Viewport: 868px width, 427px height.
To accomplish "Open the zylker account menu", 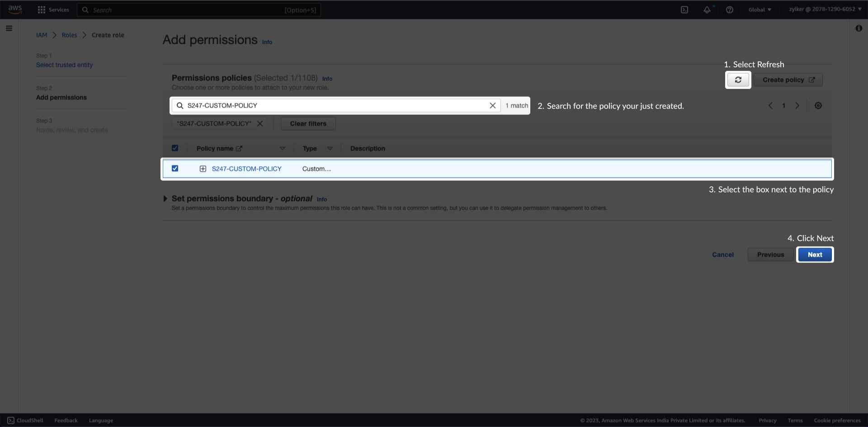I will tap(826, 9).
